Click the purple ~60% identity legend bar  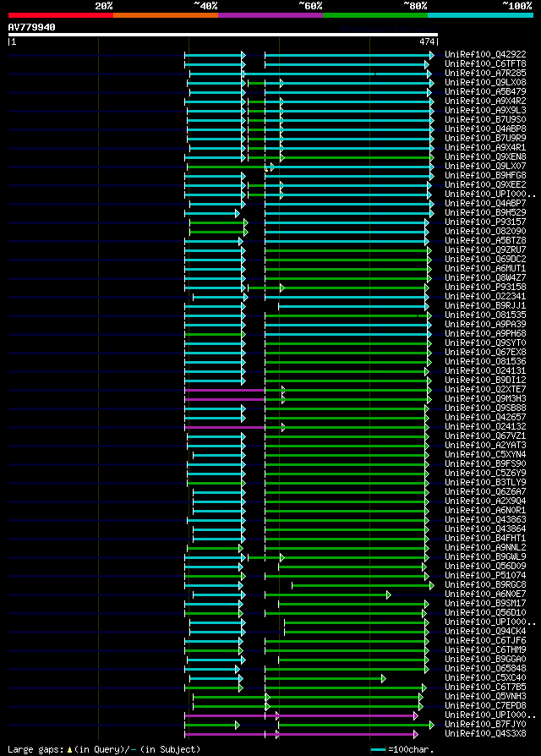[x=270, y=15]
